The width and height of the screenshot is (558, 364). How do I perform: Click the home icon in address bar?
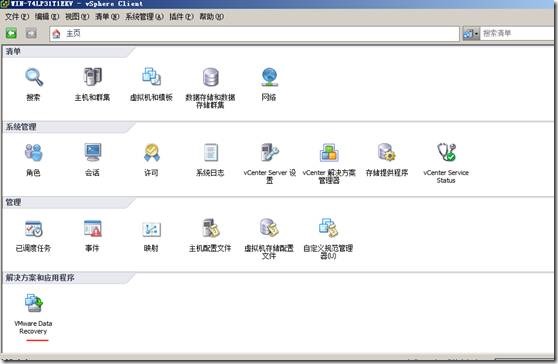pyautogui.click(x=56, y=34)
